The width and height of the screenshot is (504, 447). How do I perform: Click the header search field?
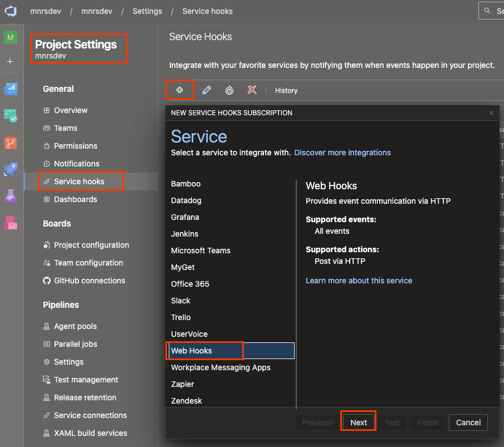click(491, 11)
